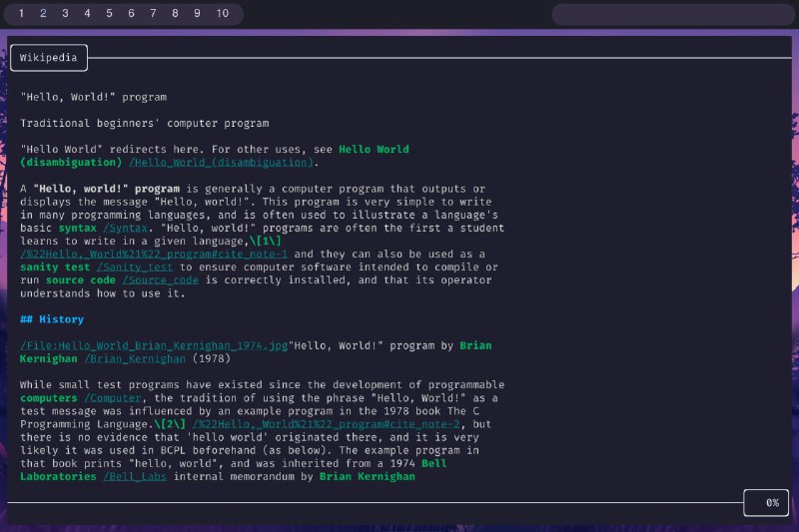This screenshot has width=799, height=532.
Task: Click the 0% scroll progress indicator
Action: (x=766, y=503)
